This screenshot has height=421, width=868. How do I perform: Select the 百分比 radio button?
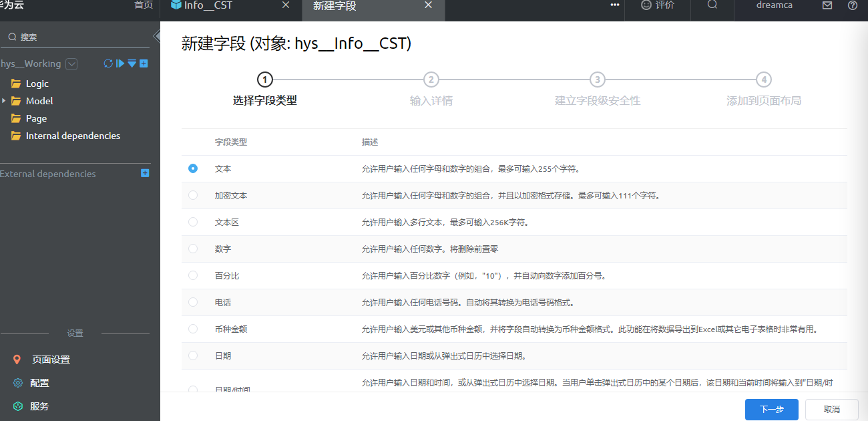(193, 275)
